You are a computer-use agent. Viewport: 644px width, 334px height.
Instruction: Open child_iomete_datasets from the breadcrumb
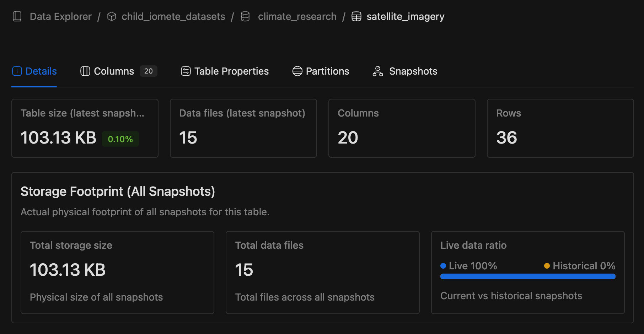click(x=173, y=16)
